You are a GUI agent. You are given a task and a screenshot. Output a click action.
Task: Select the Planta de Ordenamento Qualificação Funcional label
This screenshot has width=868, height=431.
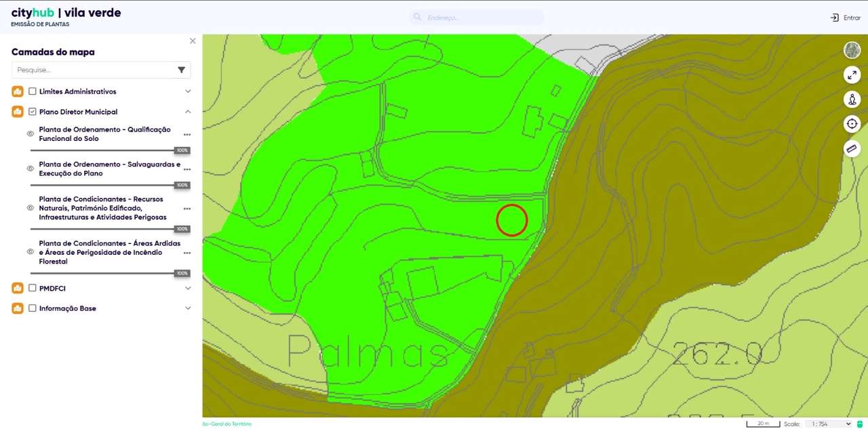coord(105,134)
